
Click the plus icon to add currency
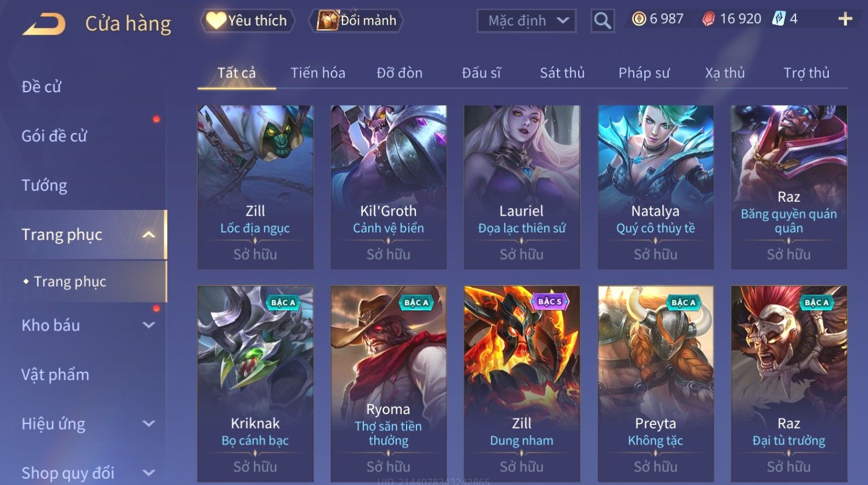(846, 19)
